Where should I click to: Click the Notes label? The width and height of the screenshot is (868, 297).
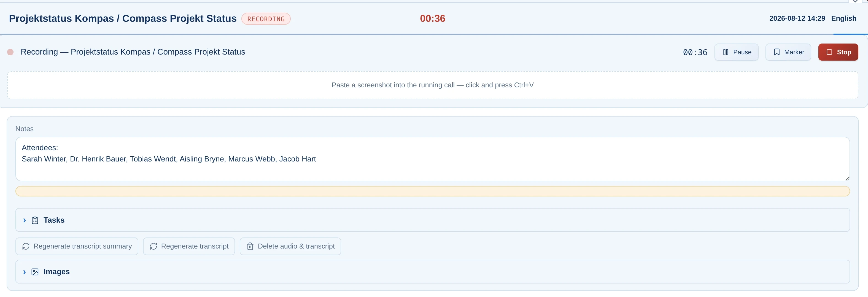25,129
